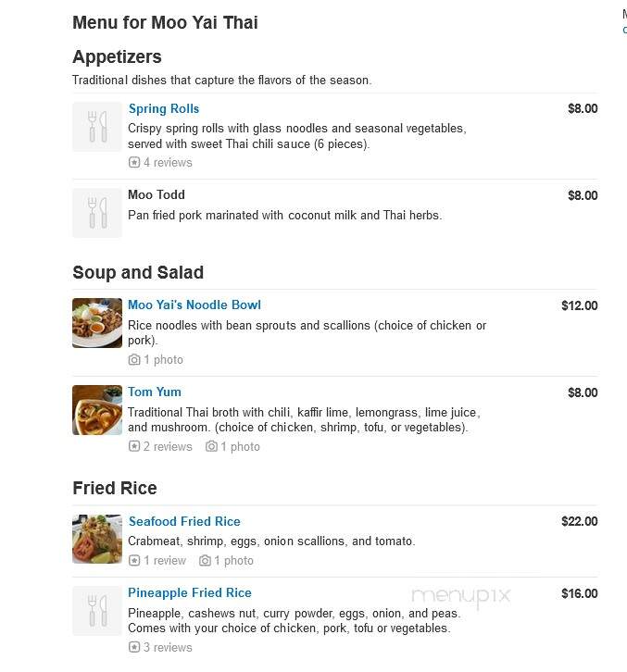Click the star icon beside Seafood Fried Rice's 1 review
The height and width of the screenshot is (672, 627).
click(134, 561)
